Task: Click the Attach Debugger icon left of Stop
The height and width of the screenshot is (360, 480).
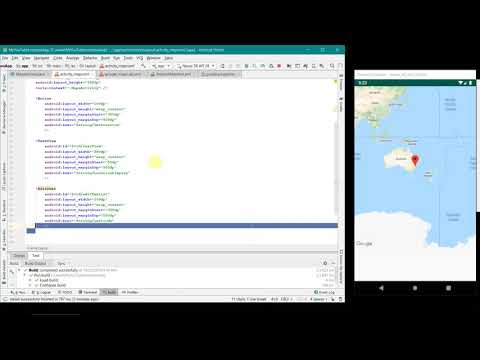Action: coord(271,66)
